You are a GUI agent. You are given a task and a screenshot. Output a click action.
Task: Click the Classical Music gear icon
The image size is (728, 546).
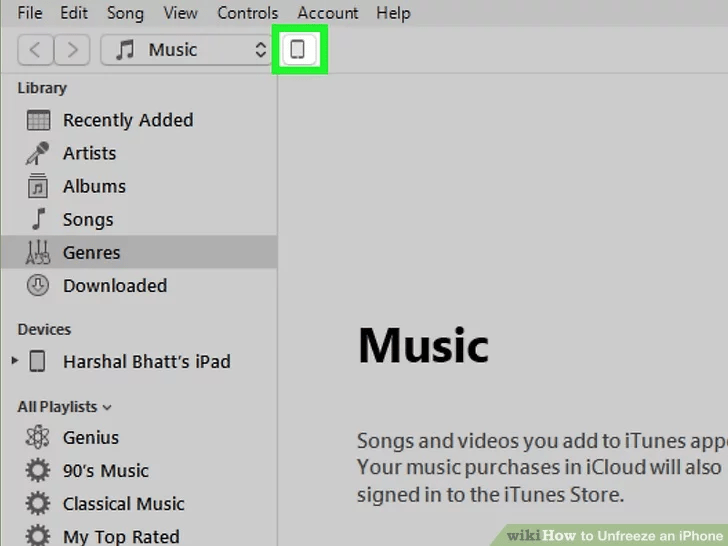[38, 503]
